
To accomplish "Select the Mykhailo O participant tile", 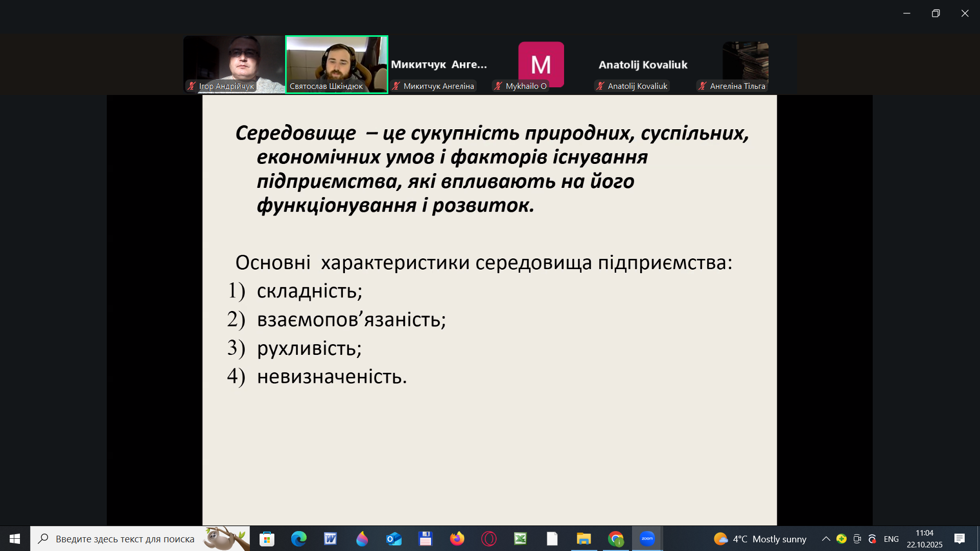I will 541,64.
